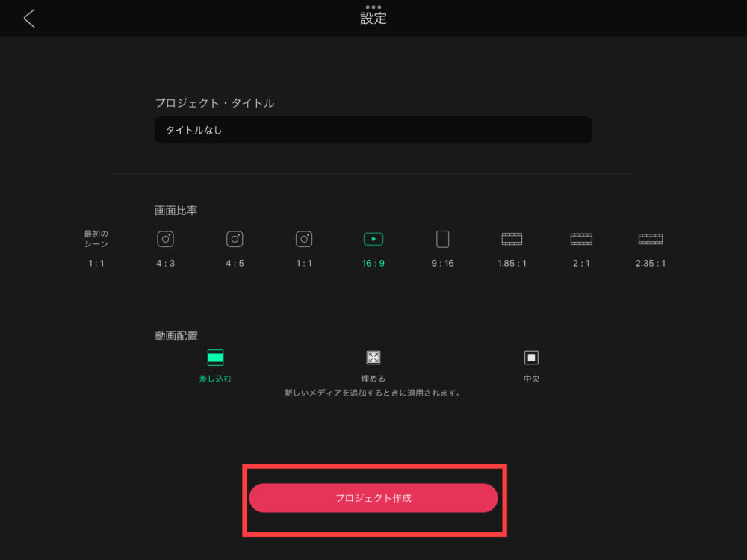
Task: Select the 1.85:1 film aspect ratio icon
Action: pyautogui.click(x=511, y=239)
